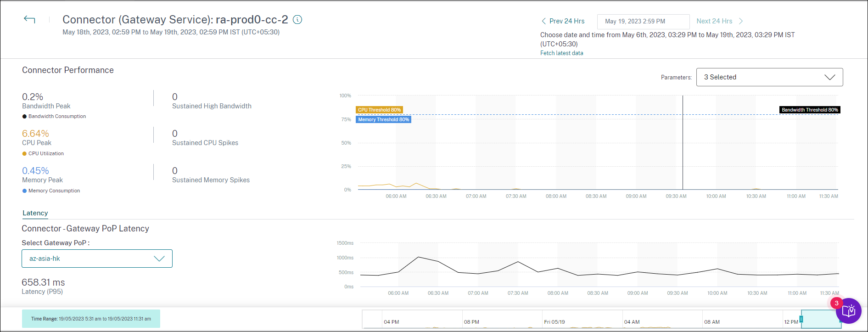Viewport: 868px width, 332px height.
Task: Click the back arrow icon
Action: coord(29,19)
